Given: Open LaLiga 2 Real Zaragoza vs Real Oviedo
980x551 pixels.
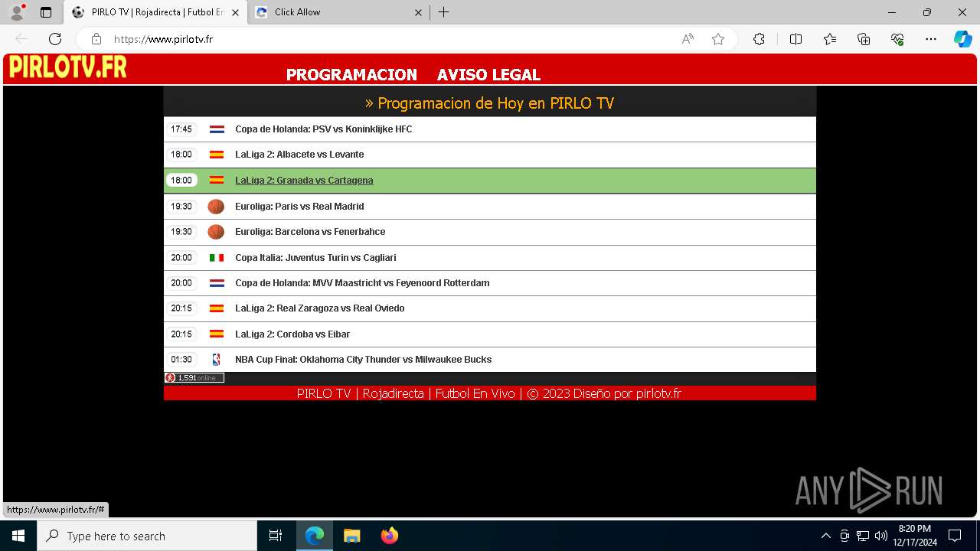Looking at the screenshot, I should coord(319,308).
